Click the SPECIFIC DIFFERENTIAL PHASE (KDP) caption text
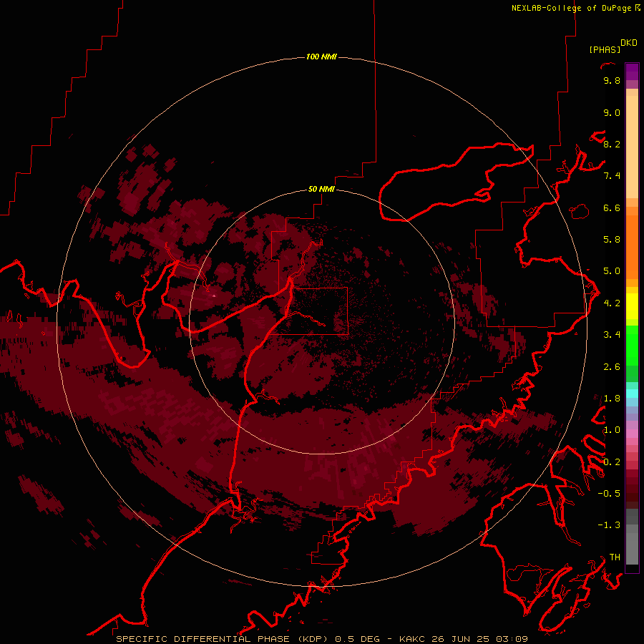This screenshot has width=644, height=644. pyautogui.click(x=223, y=639)
